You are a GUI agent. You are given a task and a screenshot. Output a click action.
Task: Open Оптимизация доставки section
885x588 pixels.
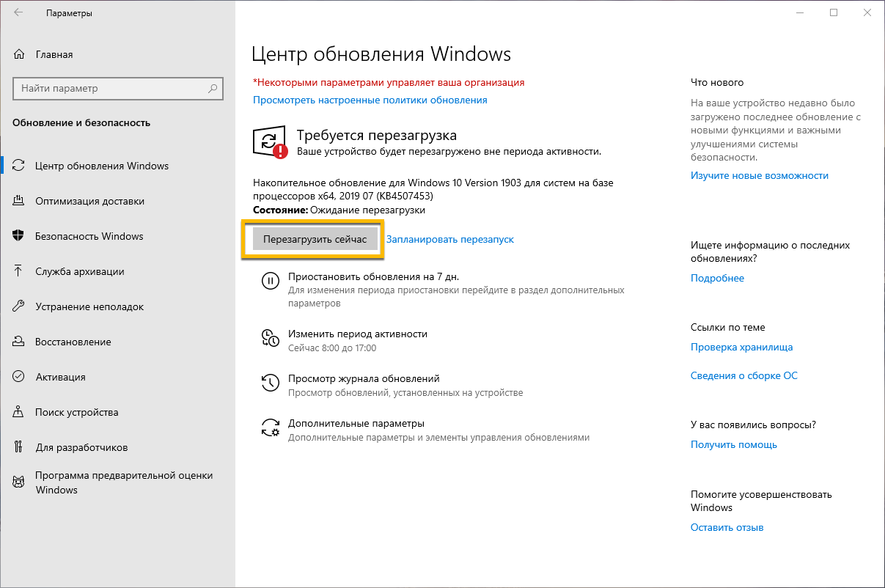coord(89,201)
